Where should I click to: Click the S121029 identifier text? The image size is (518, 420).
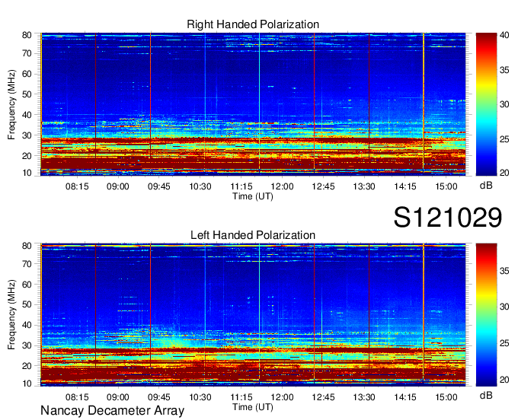[x=448, y=218]
